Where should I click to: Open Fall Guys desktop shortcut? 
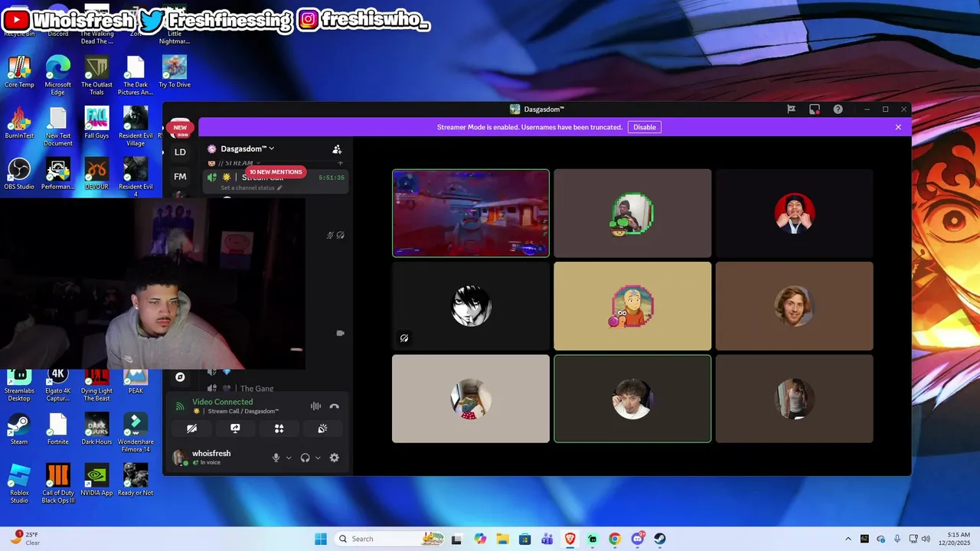(x=97, y=122)
